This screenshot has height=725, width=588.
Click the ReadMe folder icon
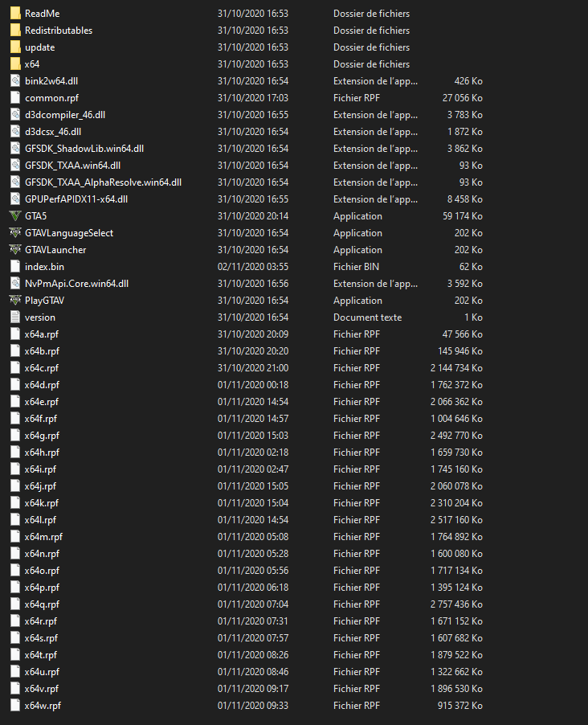pyautogui.click(x=15, y=13)
